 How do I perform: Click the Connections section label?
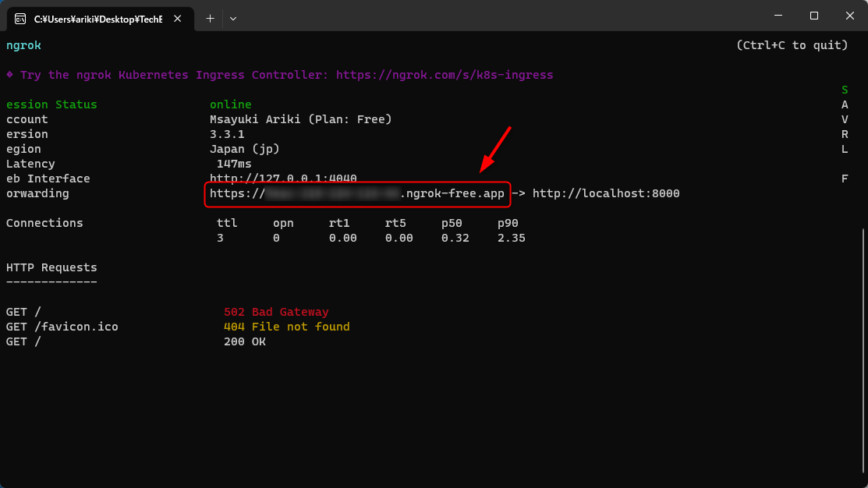tap(44, 223)
